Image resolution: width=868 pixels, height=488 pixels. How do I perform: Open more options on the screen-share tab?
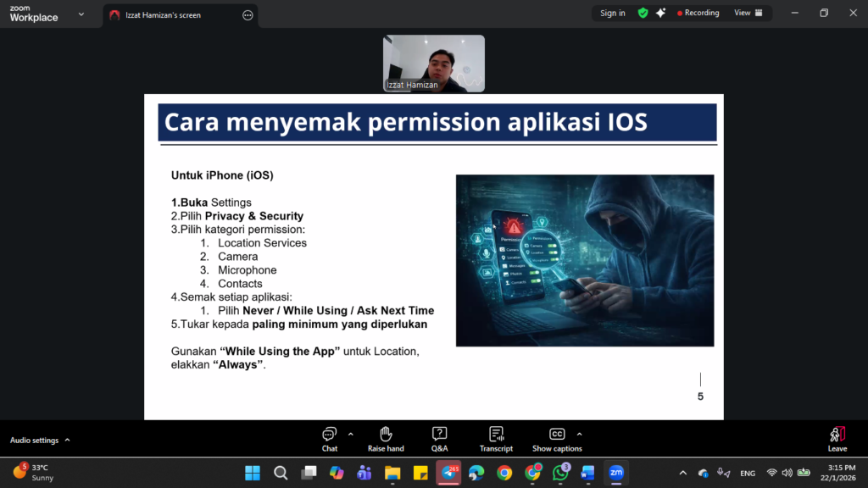tap(248, 15)
